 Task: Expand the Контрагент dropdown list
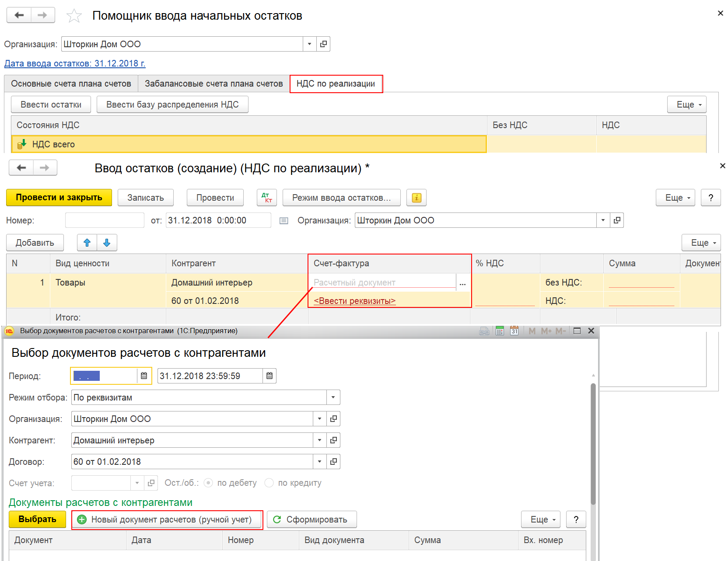[319, 440]
